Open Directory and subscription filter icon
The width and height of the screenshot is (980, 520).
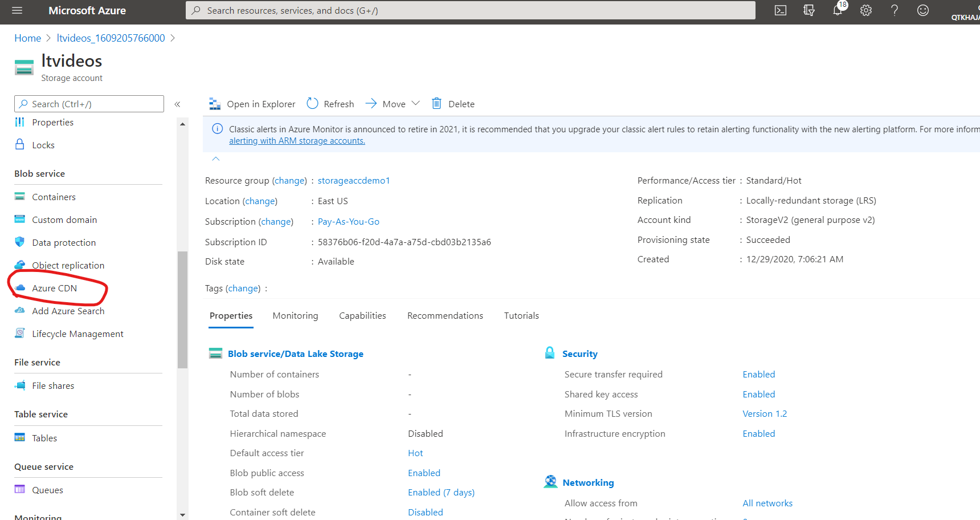(x=809, y=10)
